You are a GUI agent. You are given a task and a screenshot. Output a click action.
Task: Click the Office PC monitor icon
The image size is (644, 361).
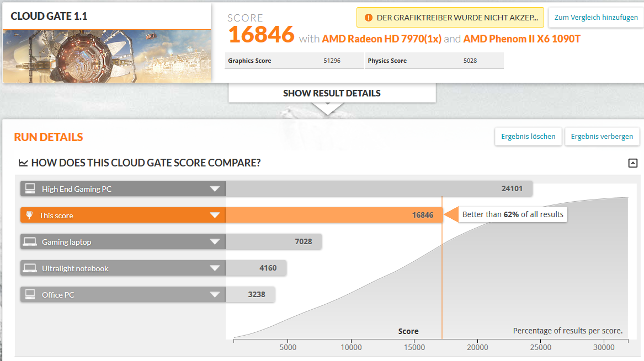tap(30, 294)
